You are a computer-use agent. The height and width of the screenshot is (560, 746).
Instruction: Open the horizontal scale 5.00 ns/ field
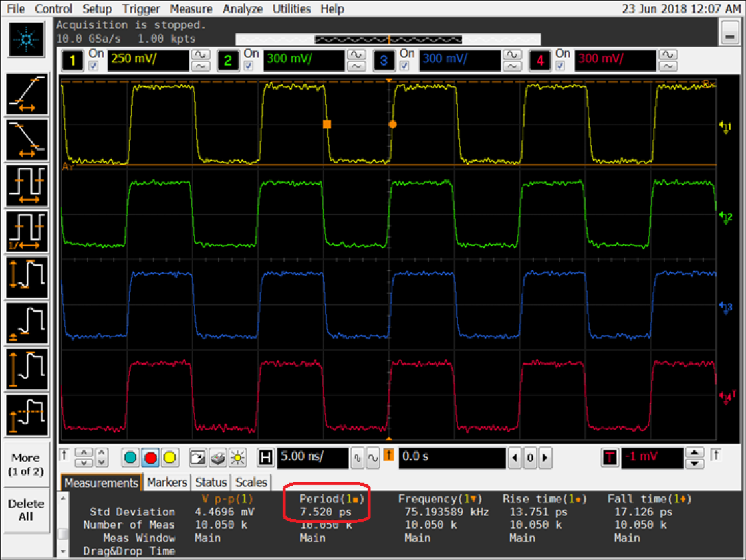(312, 458)
